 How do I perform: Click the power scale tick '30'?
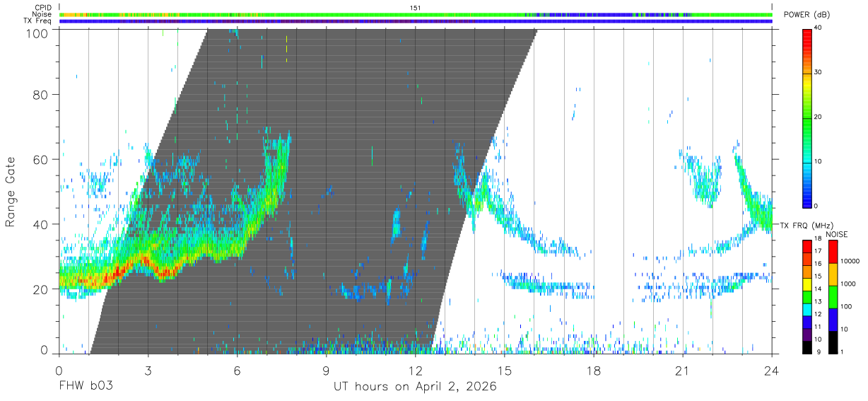819,72
